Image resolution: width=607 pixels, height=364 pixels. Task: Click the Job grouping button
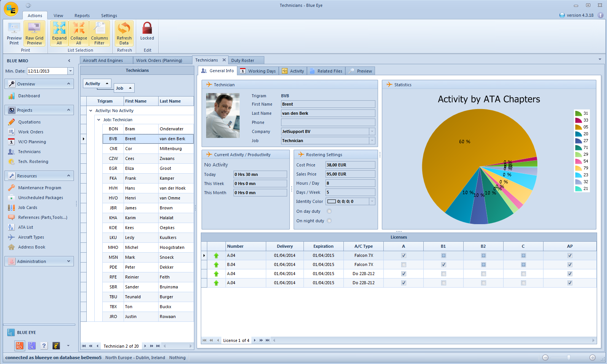(124, 88)
